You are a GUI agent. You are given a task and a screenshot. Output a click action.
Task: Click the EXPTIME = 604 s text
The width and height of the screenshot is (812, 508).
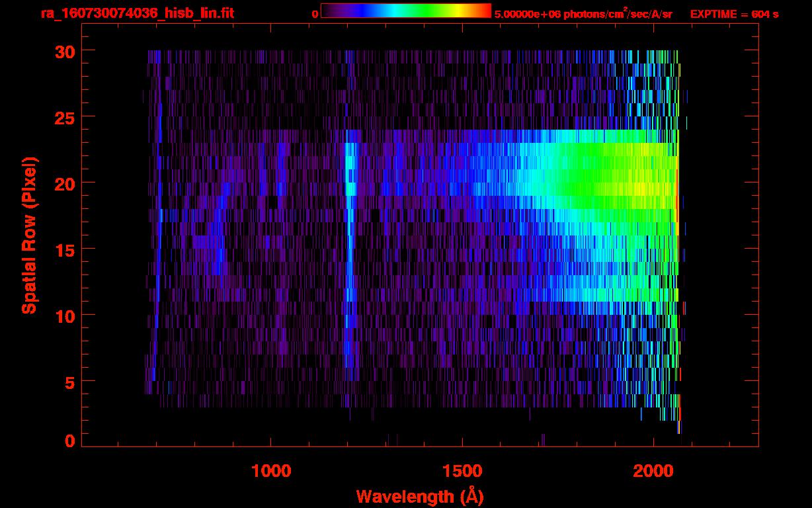pyautogui.click(x=734, y=14)
